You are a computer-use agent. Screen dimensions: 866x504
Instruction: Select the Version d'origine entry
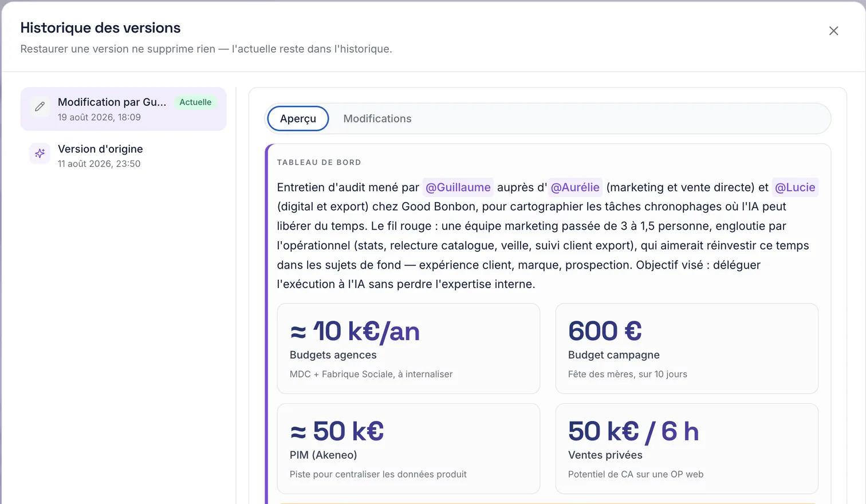123,156
